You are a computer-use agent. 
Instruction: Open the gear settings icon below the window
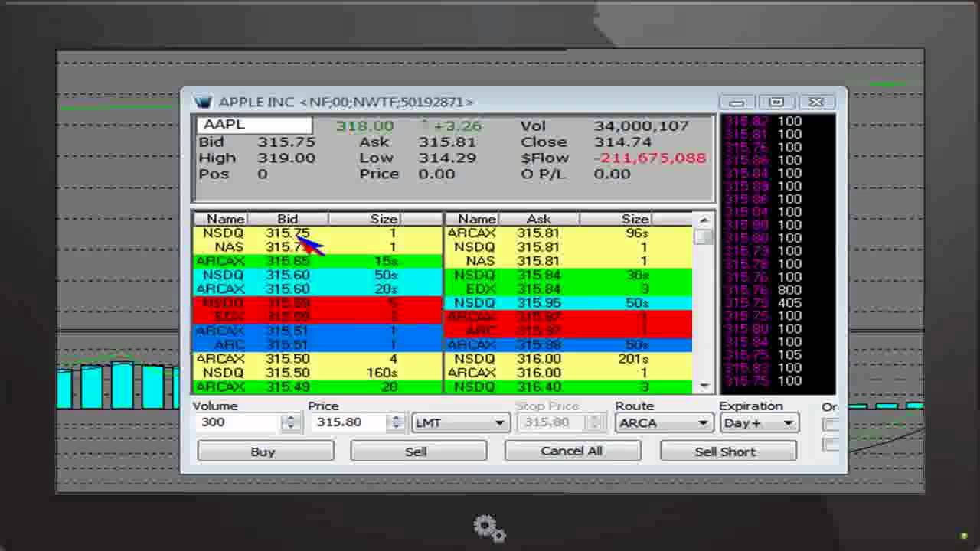pos(489,528)
